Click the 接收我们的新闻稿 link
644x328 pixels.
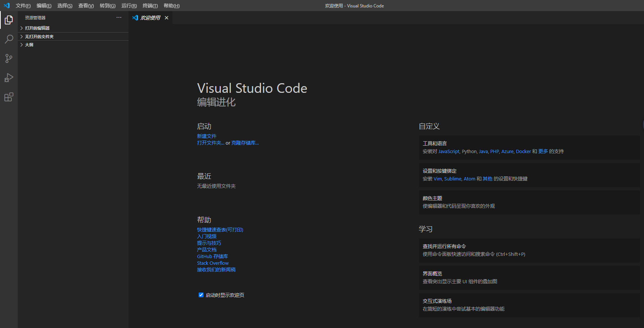(x=216, y=270)
